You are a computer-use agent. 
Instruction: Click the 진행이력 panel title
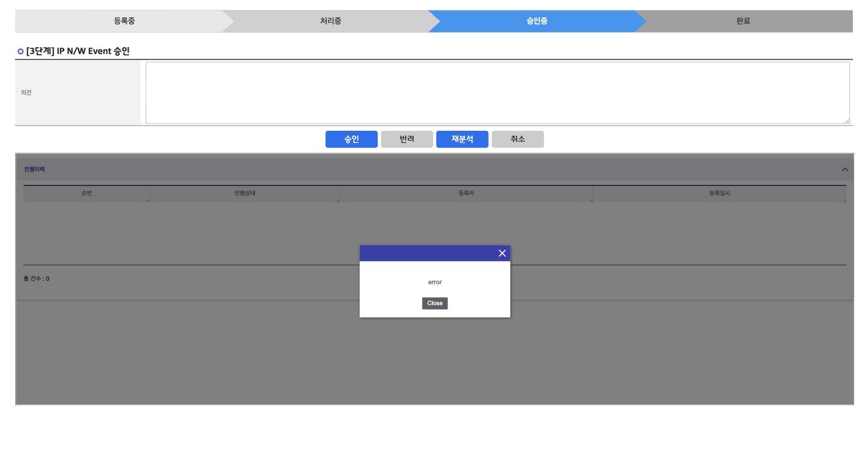(34, 170)
